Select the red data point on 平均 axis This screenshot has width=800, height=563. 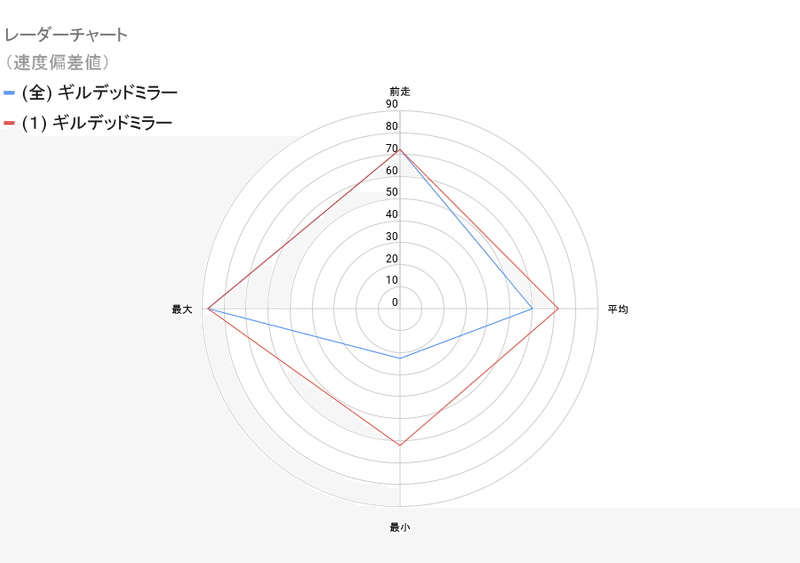point(557,309)
